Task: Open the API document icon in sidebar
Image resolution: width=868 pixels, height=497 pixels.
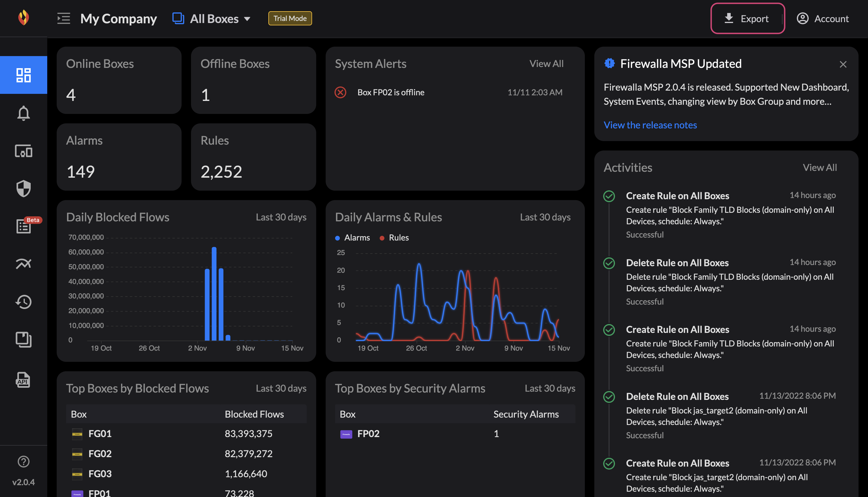Action: pos(23,380)
